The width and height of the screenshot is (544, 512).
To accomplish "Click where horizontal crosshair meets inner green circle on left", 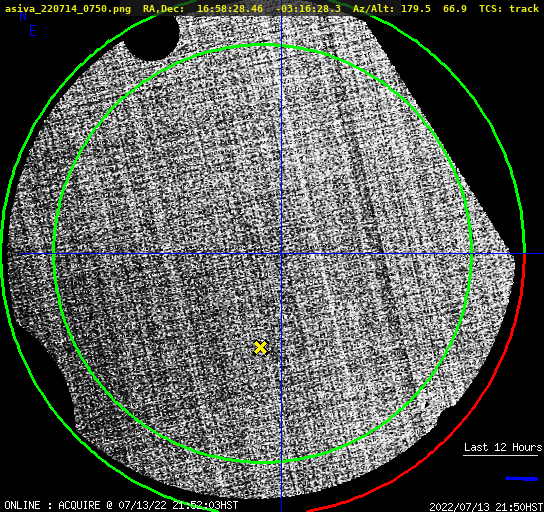I will [x=54, y=254].
